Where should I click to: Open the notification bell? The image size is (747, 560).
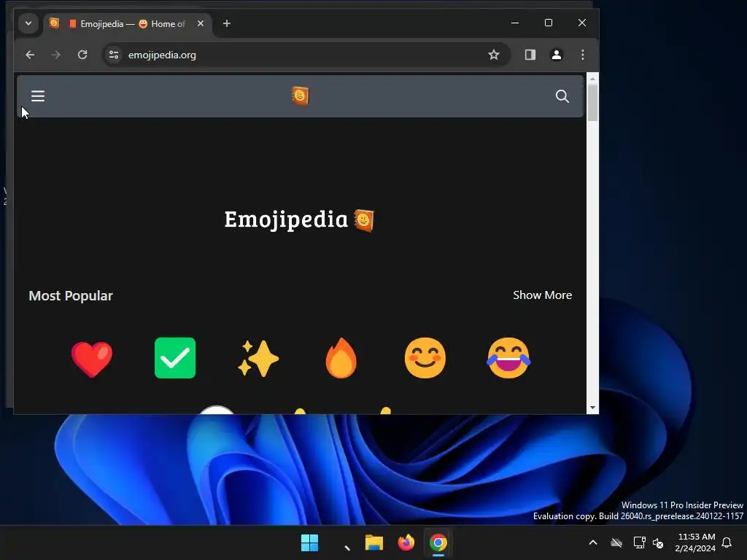(x=727, y=542)
